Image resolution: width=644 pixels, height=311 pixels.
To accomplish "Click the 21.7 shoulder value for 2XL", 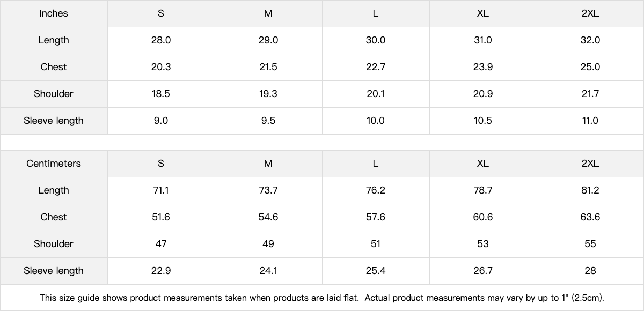I will pyautogui.click(x=590, y=94).
